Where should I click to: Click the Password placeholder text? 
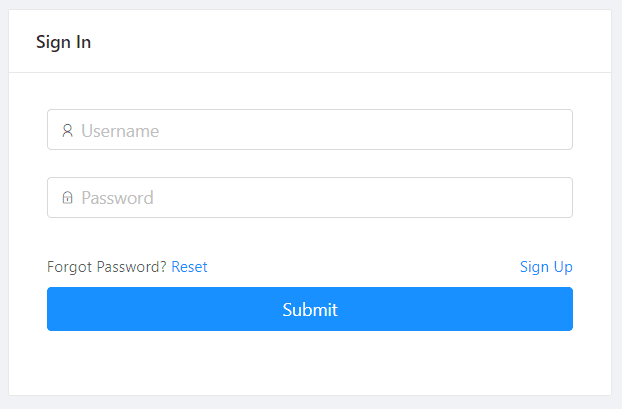pos(117,198)
